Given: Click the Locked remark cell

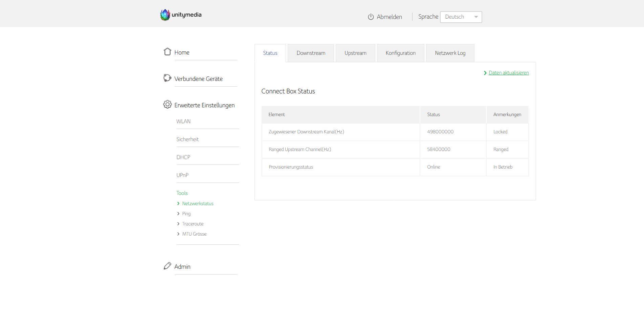Looking at the screenshot, I should [x=507, y=132].
